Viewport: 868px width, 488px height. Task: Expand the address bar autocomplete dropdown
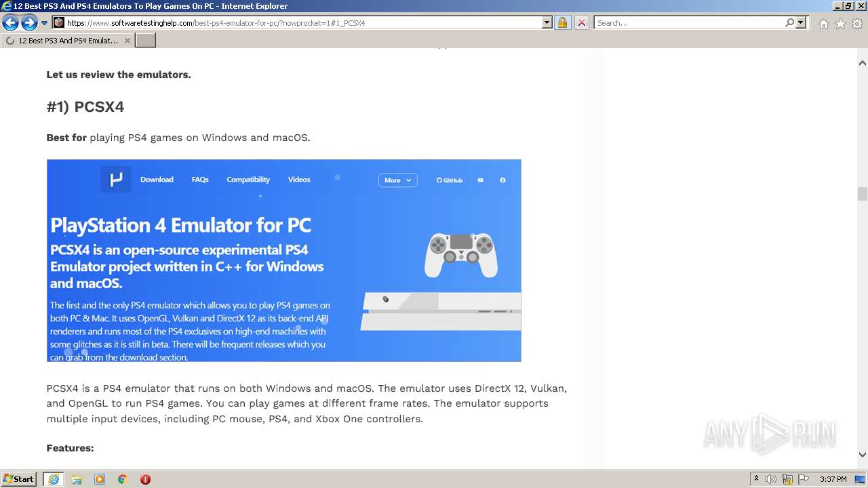(x=547, y=22)
